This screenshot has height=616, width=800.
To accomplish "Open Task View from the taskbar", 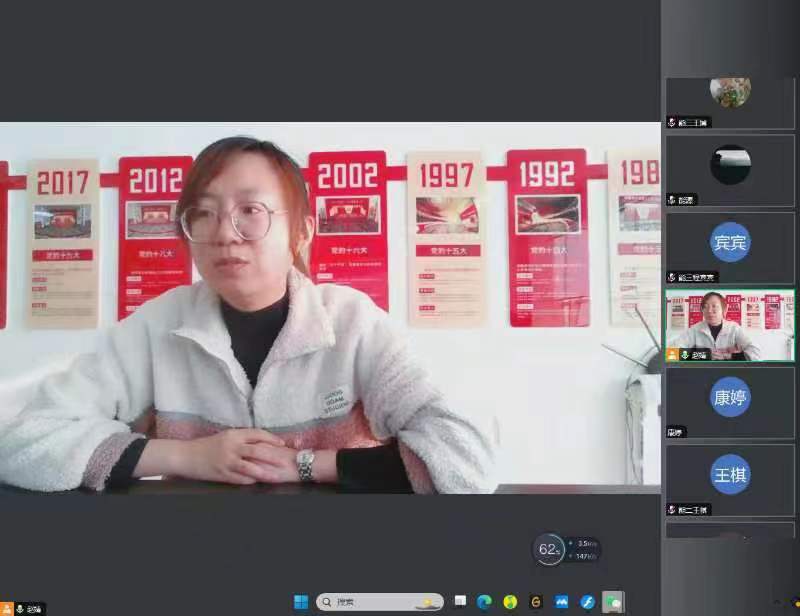I will pos(459,602).
